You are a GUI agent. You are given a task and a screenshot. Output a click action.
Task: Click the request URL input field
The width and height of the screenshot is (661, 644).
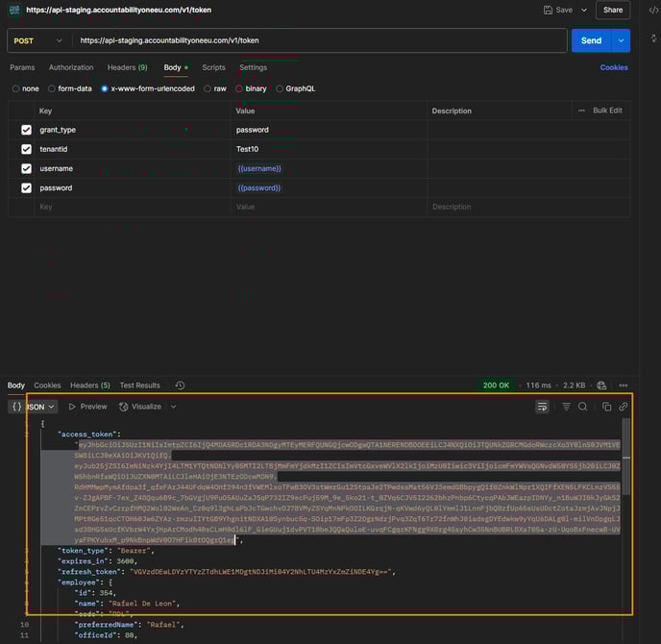pyautogui.click(x=319, y=40)
